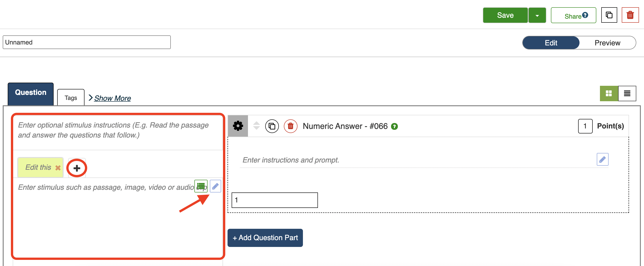Open the Tags tab
Image resolution: width=644 pixels, height=266 pixels.
tap(71, 98)
